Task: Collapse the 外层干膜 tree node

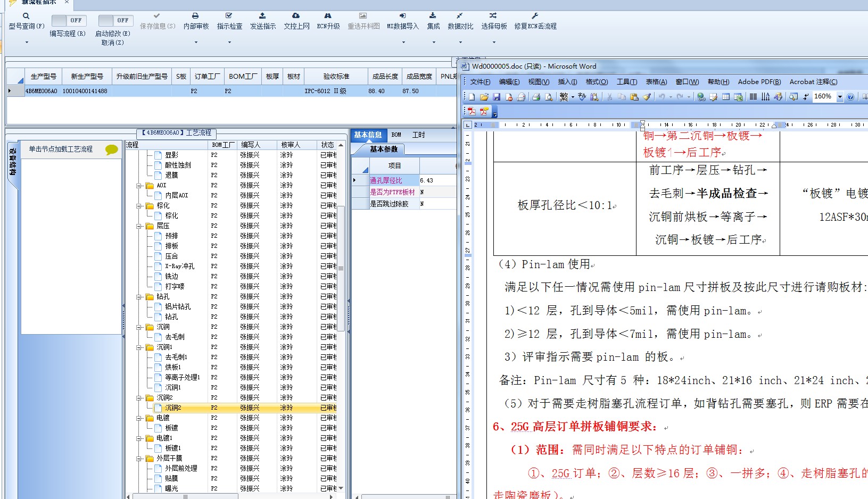Action: [x=139, y=459]
